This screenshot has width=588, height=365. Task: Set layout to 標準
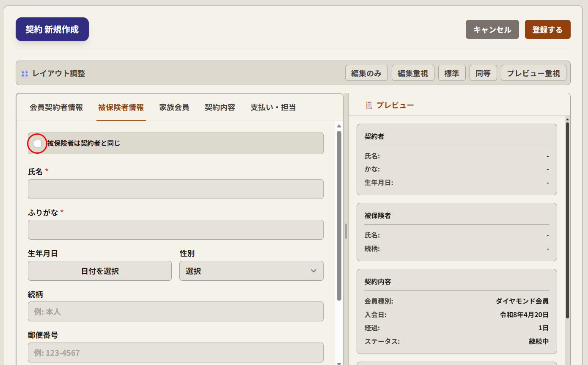pyautogui.click(x=452, y=73)
